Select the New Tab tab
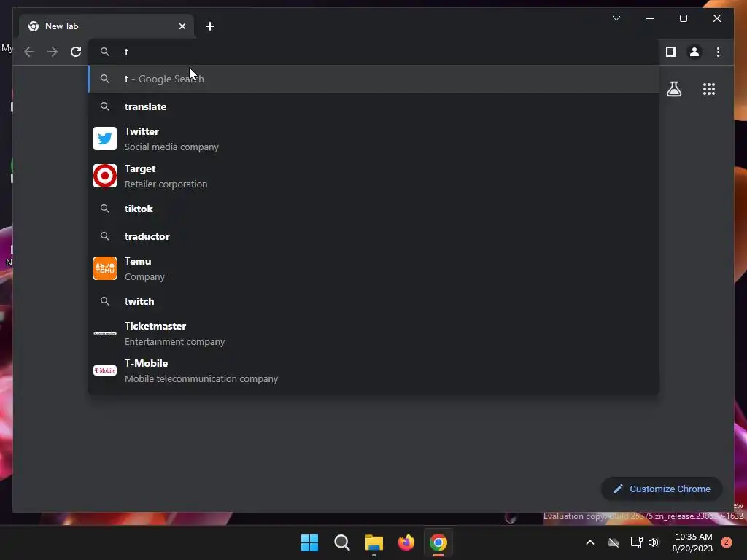 pos(107,26)
